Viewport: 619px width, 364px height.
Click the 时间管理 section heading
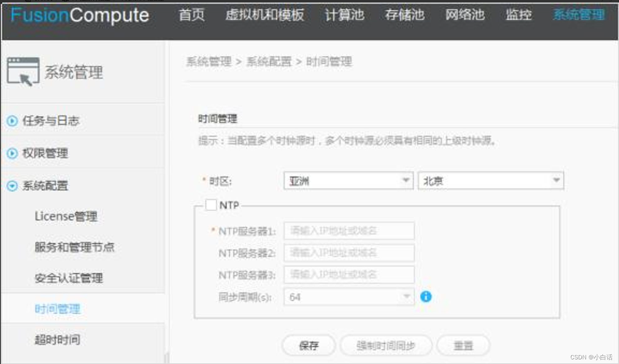point(217,119)
